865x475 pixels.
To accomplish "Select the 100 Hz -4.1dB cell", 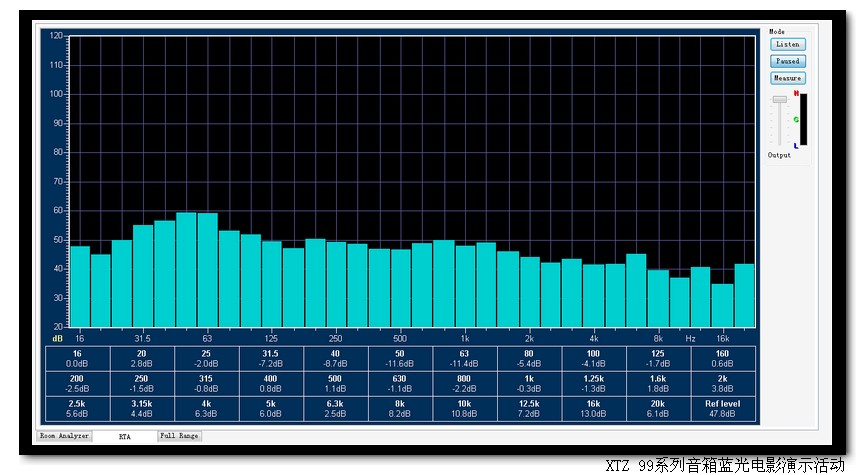I will click(x=594, y=359).
